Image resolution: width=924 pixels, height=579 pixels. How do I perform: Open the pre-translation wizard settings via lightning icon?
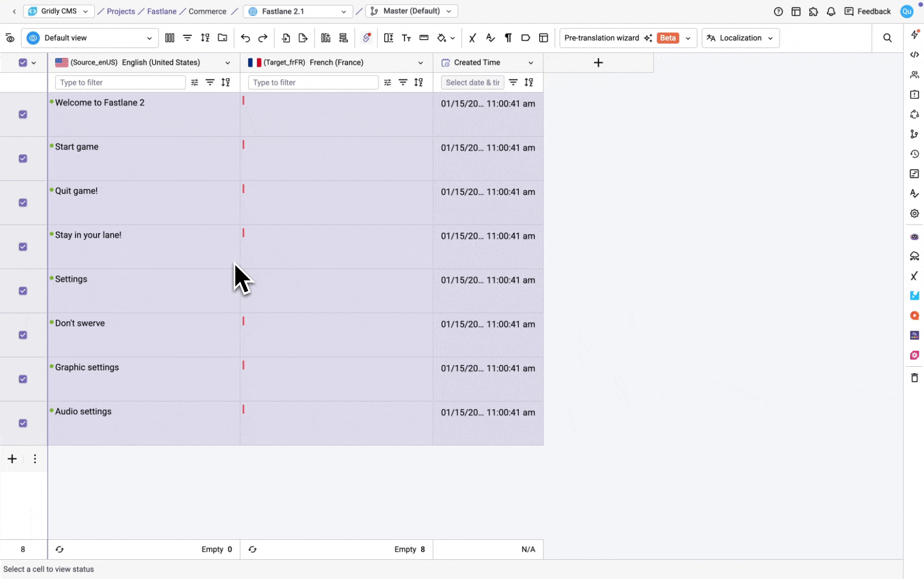click(x=914, y=34)
